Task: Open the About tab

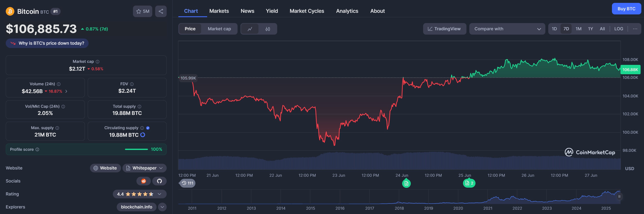Action: [377, 11]
